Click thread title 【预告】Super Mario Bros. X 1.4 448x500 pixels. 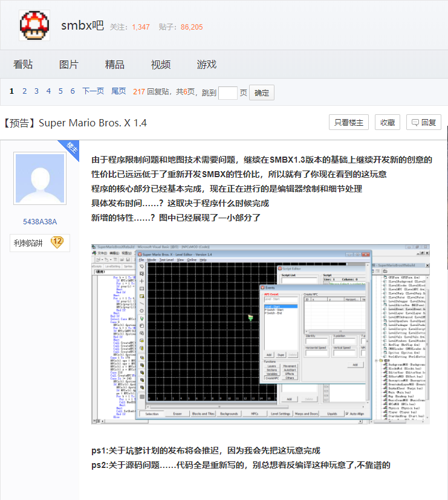pos(75,123)
